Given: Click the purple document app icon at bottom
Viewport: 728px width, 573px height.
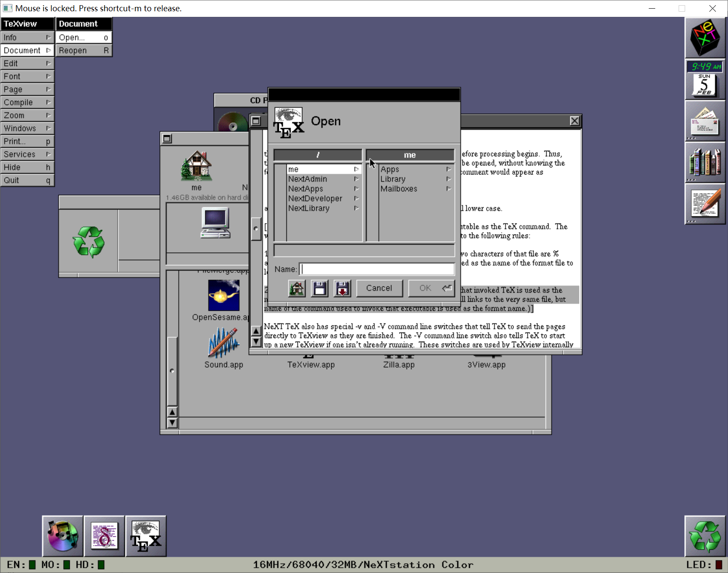Looking at the screenshot, I should [104, 536].
